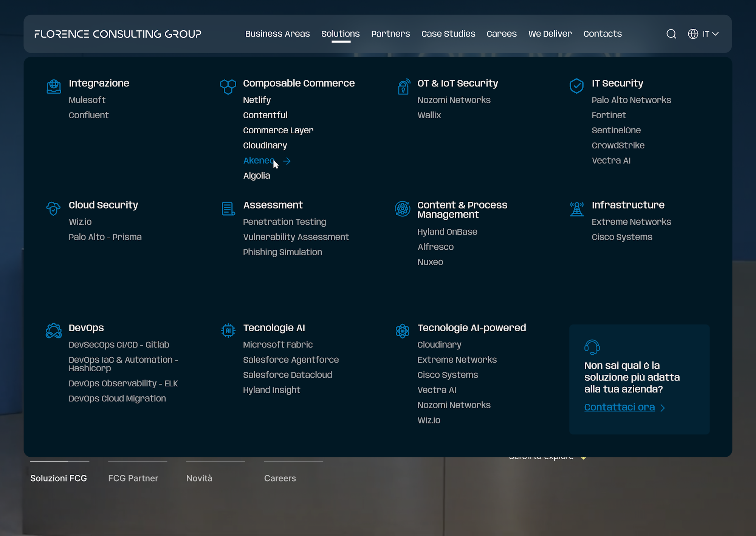
Task: Open the Wallix link
Action: tap(429, 115)
